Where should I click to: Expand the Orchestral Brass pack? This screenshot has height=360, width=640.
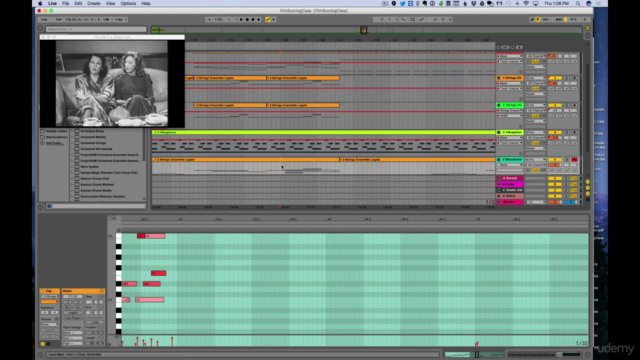point(72,131)
